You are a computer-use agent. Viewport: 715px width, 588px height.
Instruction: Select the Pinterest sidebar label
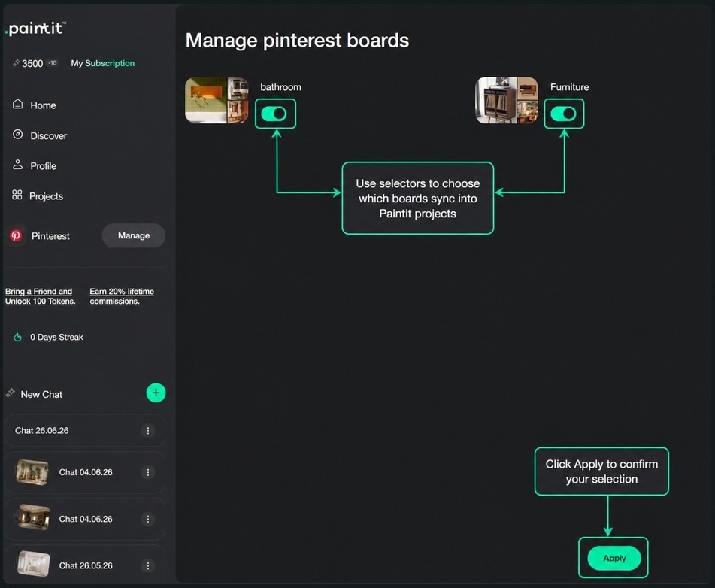pos(50,236)
